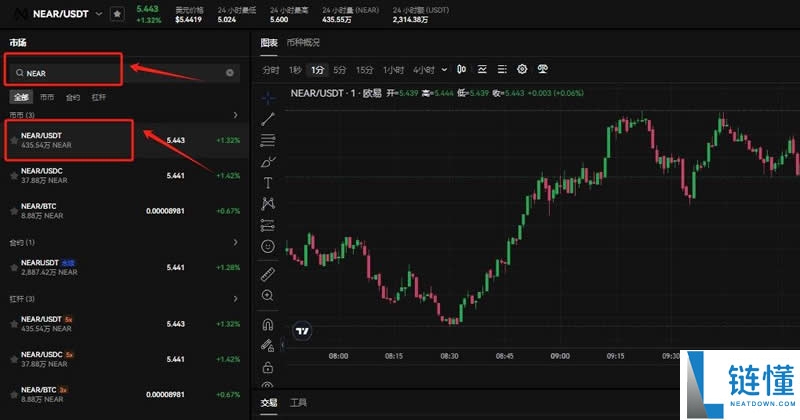Select the 币币 market filter tab
Screen dimensions: 800x420
(x=47, y=97)
